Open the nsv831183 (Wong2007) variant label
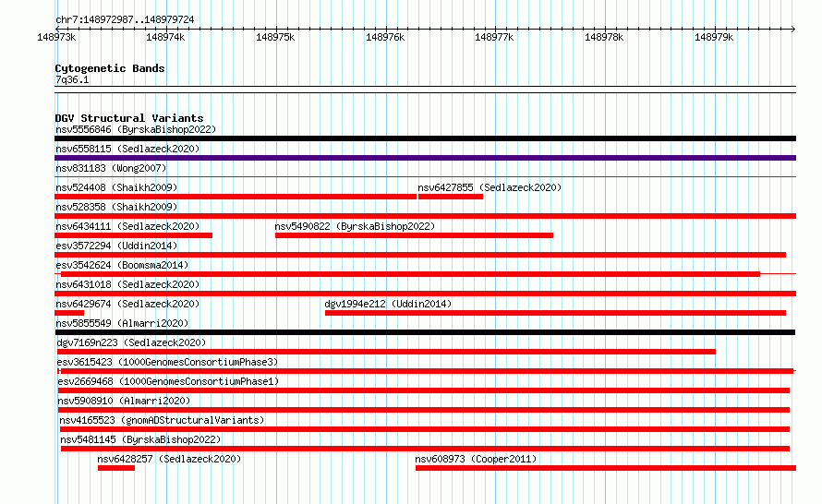Viewport: 822px width, 504px height. pyautogui.click(x=111, y=168)
